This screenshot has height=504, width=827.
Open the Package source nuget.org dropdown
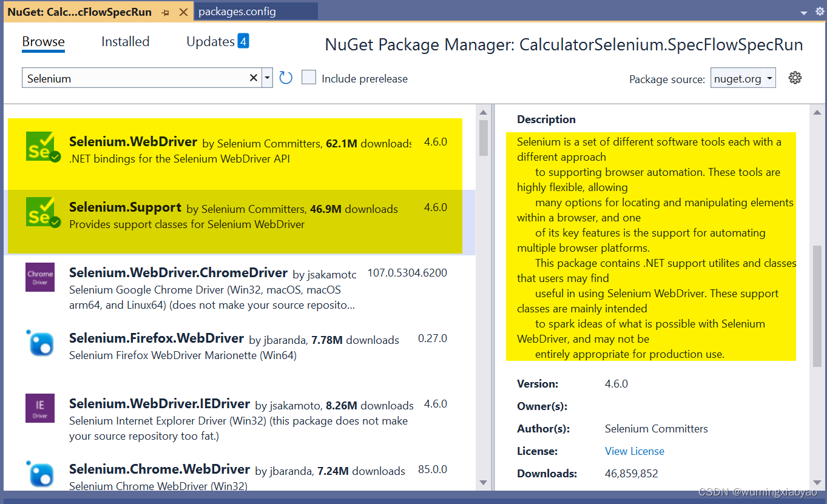(743, 78)
